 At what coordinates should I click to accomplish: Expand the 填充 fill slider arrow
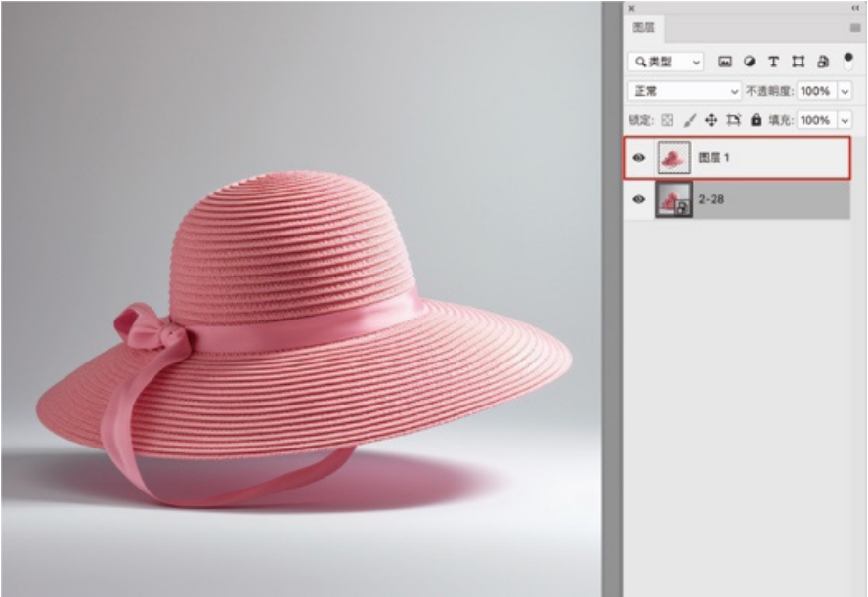pos(845,120)
